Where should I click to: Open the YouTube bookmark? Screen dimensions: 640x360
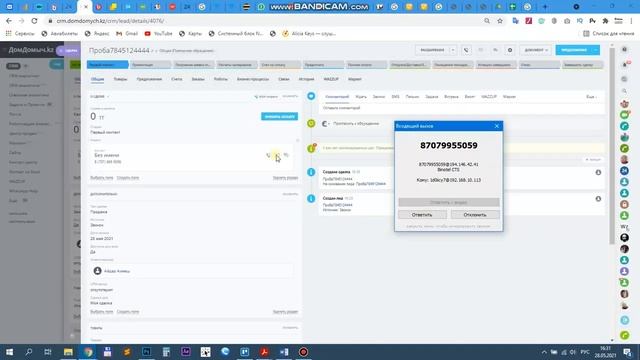(158, 34)
